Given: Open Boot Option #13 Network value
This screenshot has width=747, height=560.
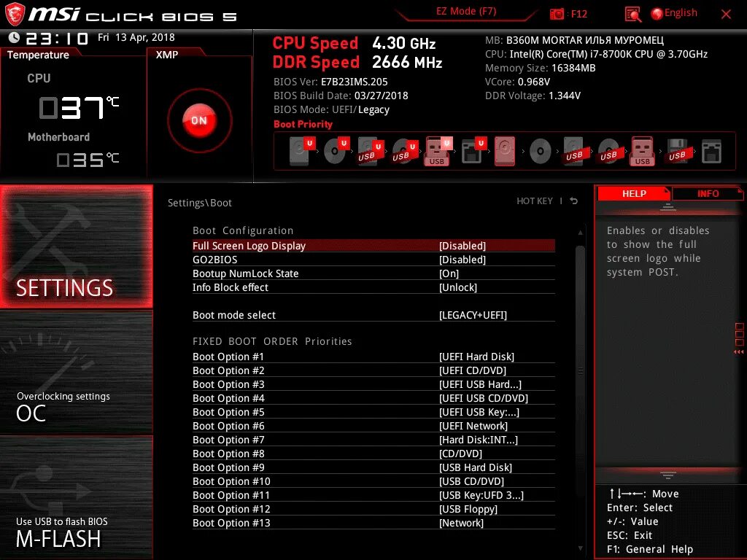Looking at the screenshot, I should (x=461, y=522).
